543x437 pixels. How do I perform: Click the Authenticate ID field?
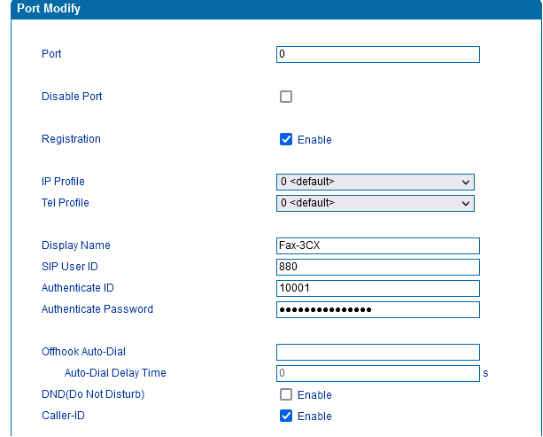point(378,288)
